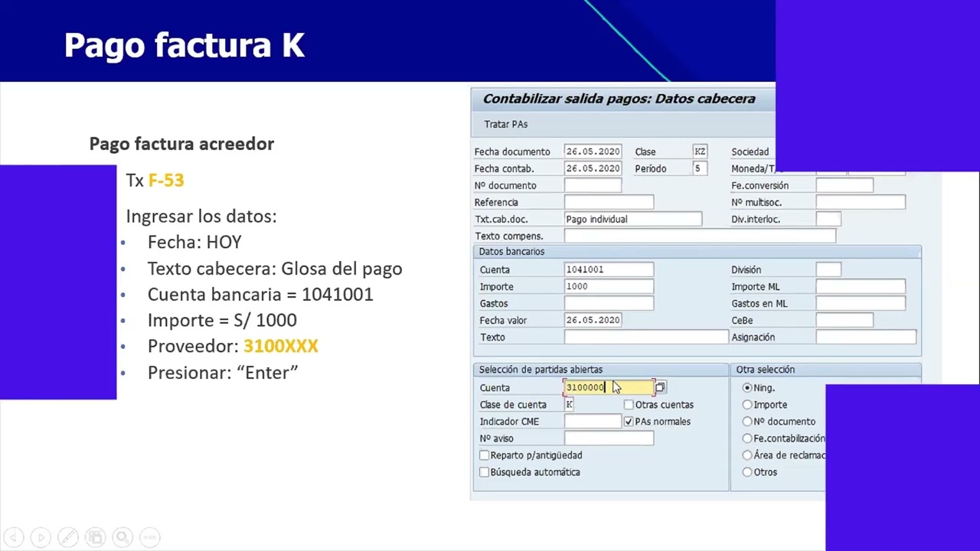Open more slideshow options icon
The image size is (980, 551).
tap(149, 537)
